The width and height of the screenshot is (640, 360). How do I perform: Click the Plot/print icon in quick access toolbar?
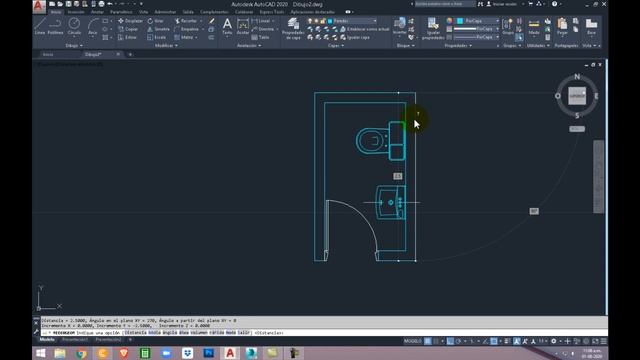(101, 4)
